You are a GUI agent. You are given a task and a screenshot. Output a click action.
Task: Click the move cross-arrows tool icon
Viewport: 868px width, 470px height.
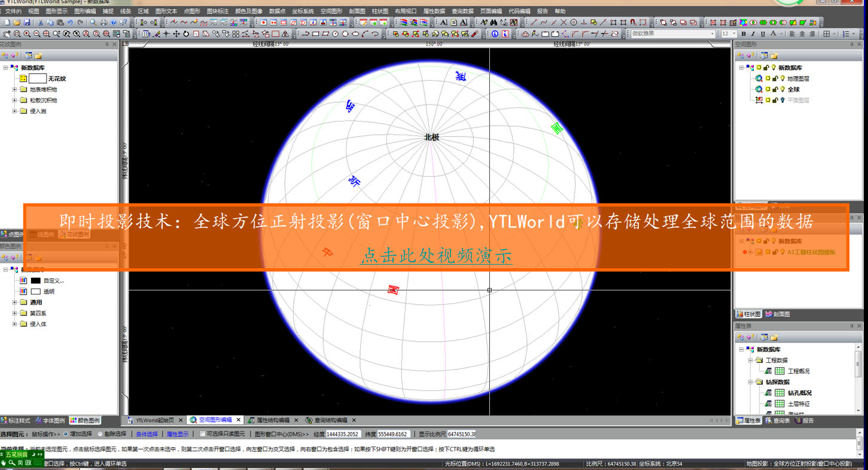click(176, 34)
